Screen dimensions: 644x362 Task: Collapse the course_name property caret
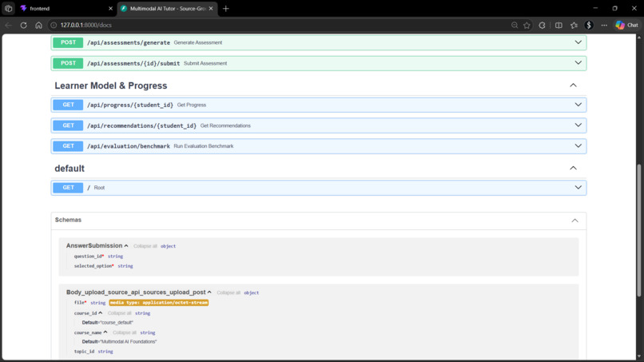click(x=105, y=332)
